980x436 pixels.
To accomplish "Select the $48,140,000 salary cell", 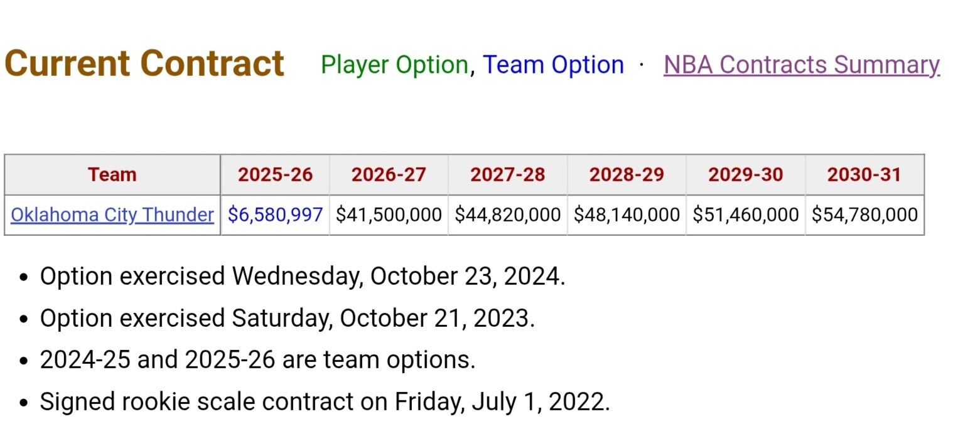I will 627,215.
